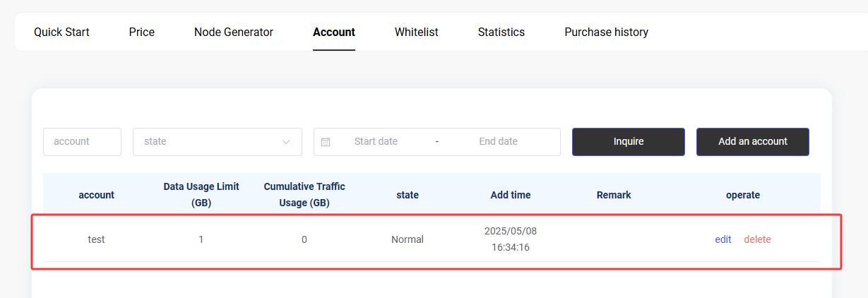868x298 pixels.
Task: Switch to the Quick Start tab
Action: point(61,32)
